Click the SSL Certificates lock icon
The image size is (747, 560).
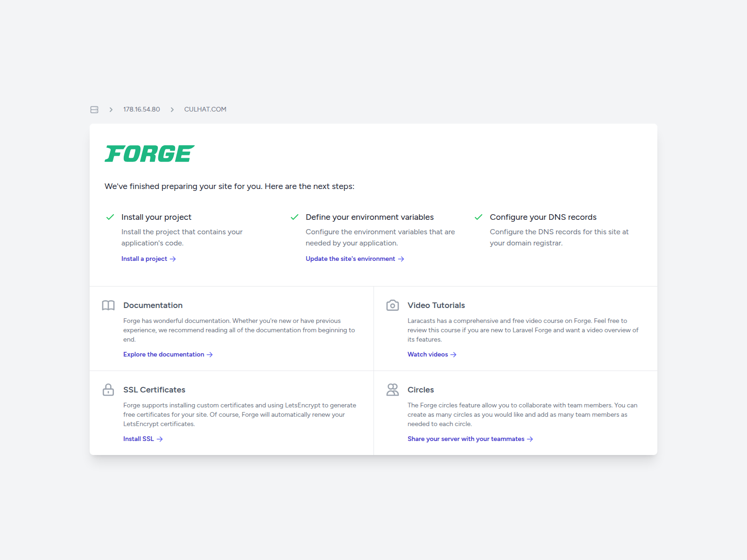pos(108,390)
